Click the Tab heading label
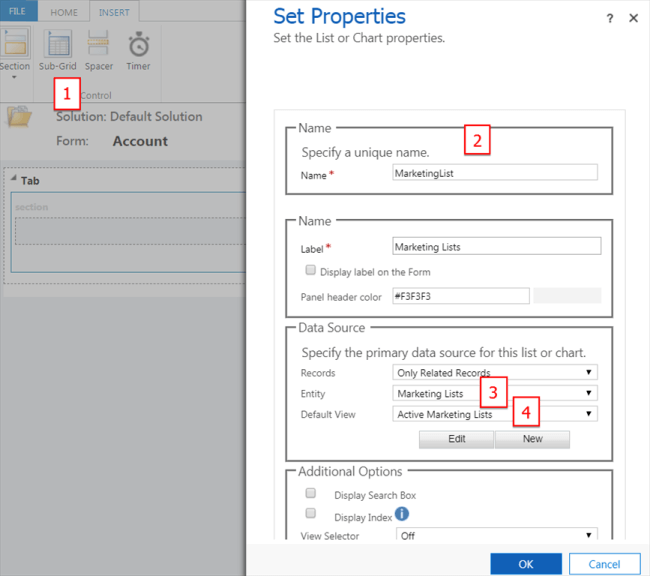The width and height of the screenshot is (650, 576). (x=30, y=181)
